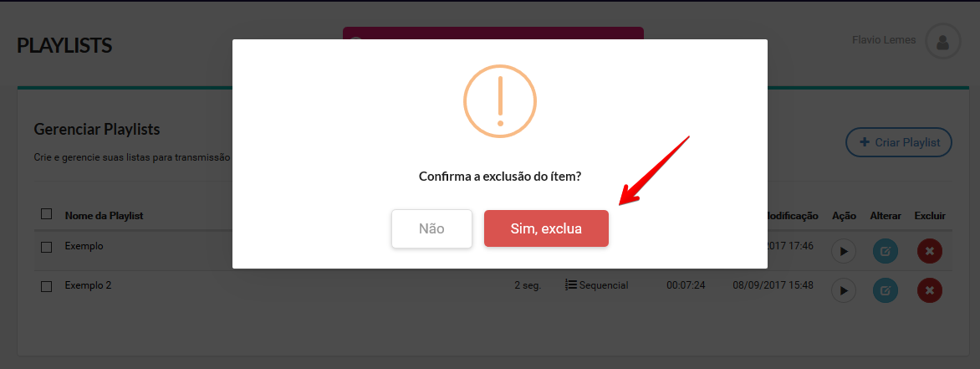Delete the Exemplo playlist via red X
Screen dimensions: 980x369
(x=929, y=251)
